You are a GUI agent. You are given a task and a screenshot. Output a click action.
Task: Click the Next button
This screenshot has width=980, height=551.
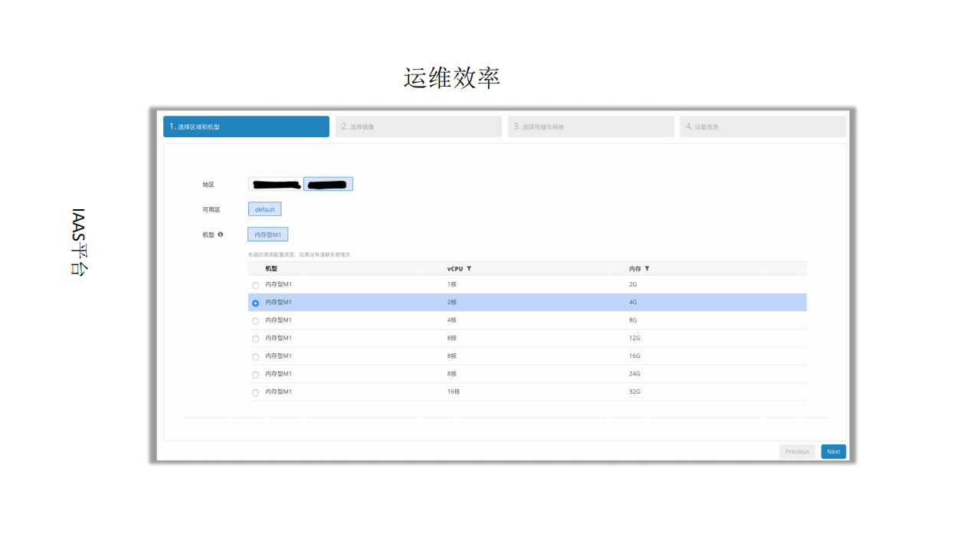click(x=833, y=451)
